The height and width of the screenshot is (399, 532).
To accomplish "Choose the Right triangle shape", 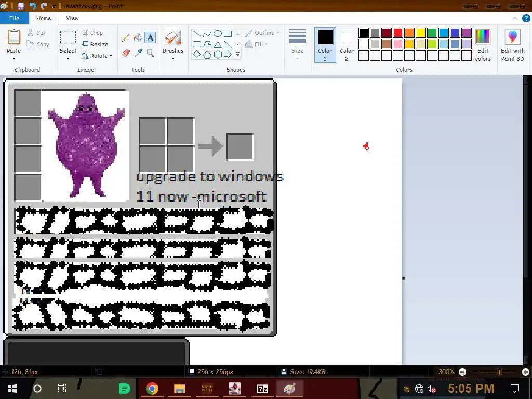I will [x=228, y=44].
